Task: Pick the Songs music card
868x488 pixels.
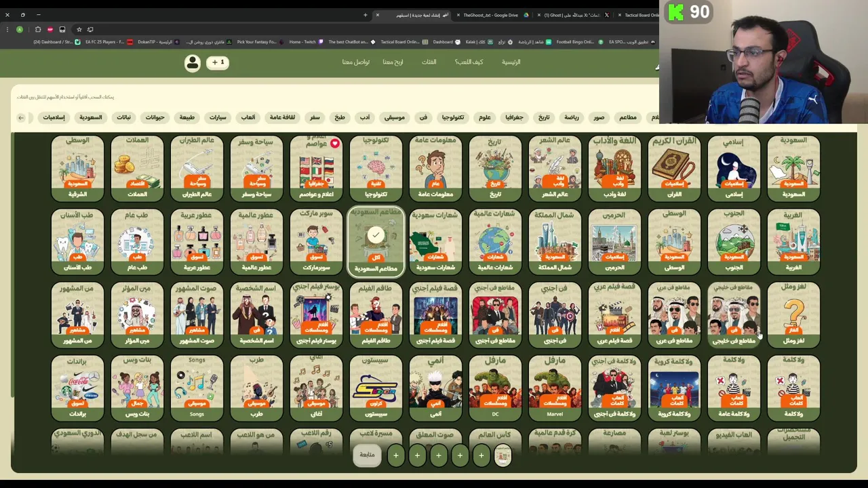Action: click(197, 388)
